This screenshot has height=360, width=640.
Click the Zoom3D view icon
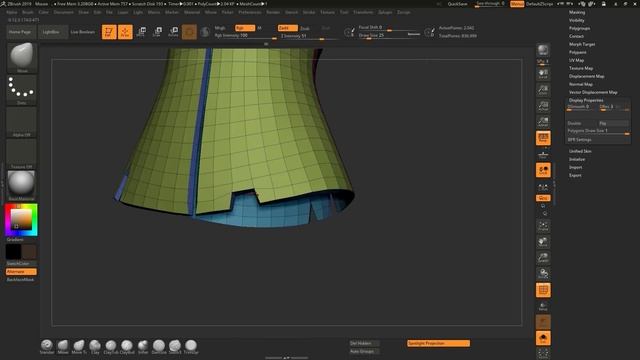coord(543,258)
